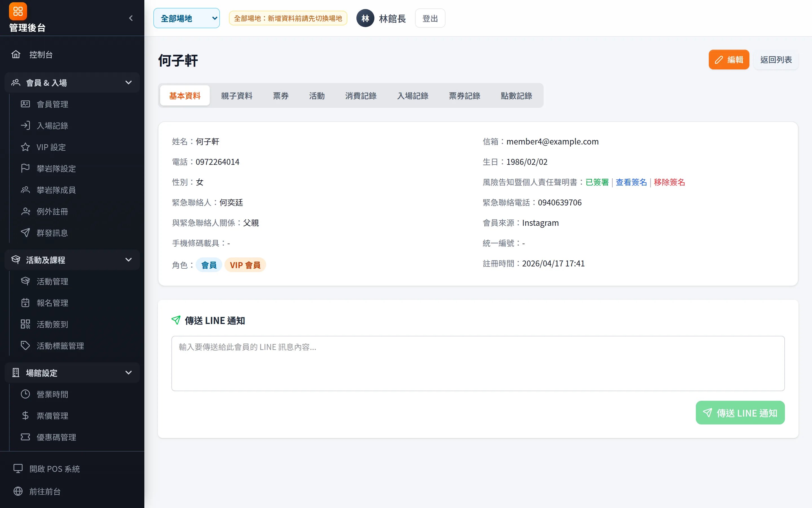Screen dimensions: 812x508
Task: Click the 優惠碼管理 ticket icon
Action: pos(25,437)
